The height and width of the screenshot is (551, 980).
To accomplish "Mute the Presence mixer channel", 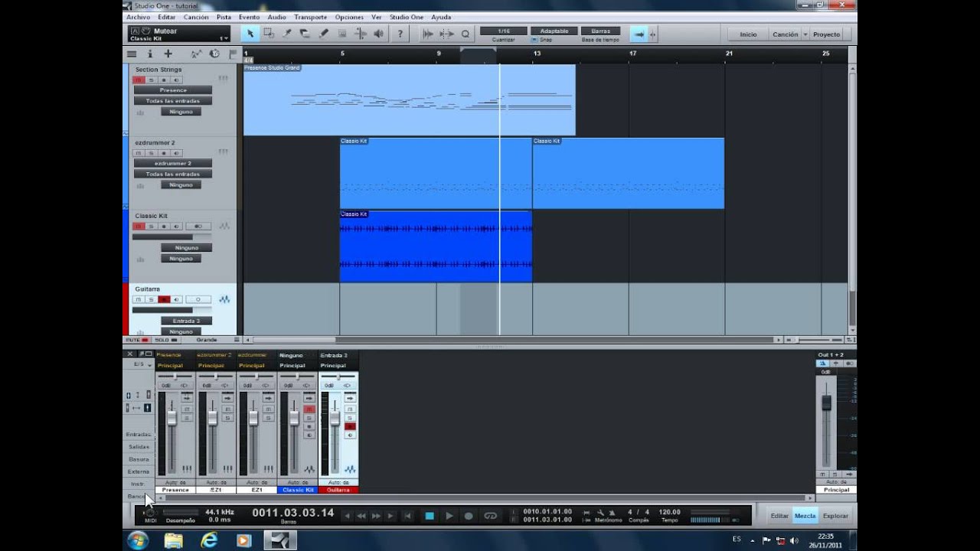I will tap(187, 409).
